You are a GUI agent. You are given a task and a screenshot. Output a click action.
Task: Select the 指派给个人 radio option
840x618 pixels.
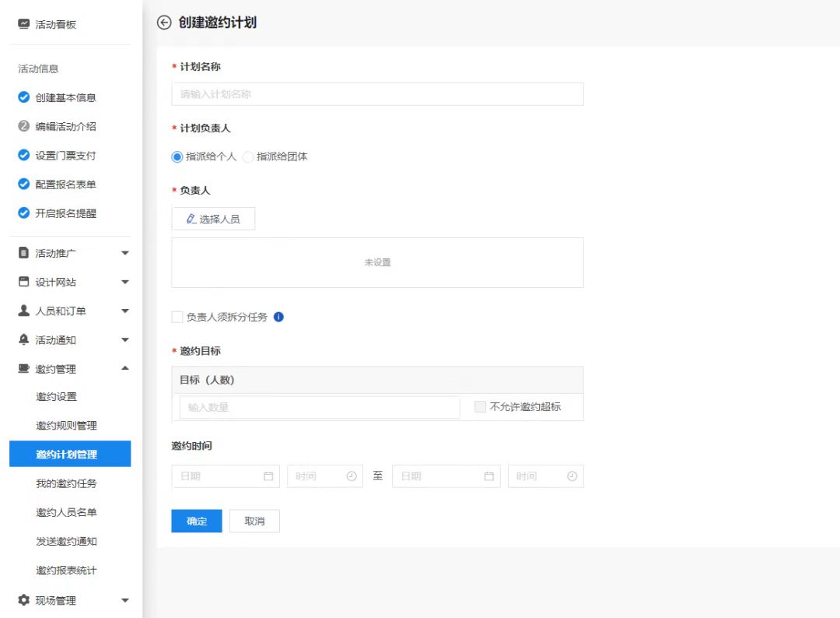tap(177, 156)
